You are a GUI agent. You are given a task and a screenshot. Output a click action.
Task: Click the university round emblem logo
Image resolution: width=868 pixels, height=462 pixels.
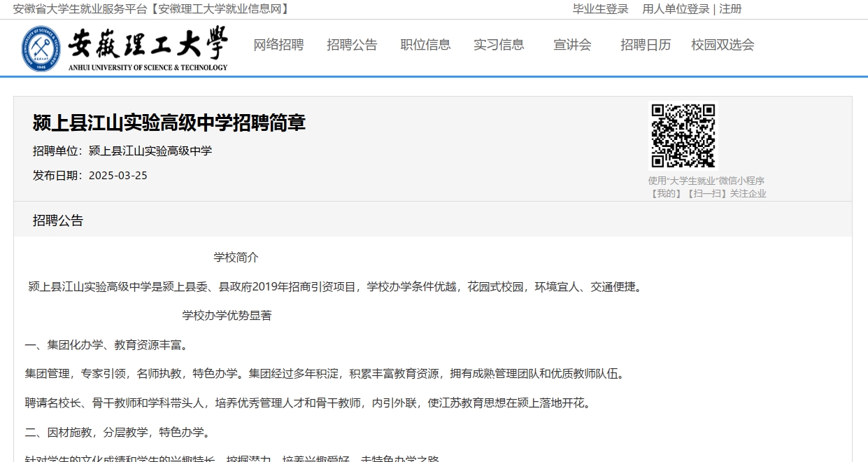[41, 48]
